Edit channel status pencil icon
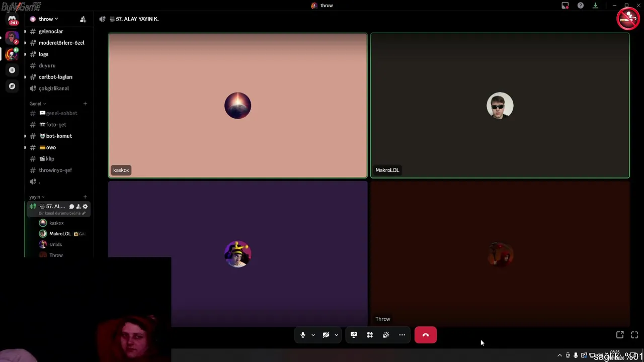644x362 pixels. tap(84, 213)
